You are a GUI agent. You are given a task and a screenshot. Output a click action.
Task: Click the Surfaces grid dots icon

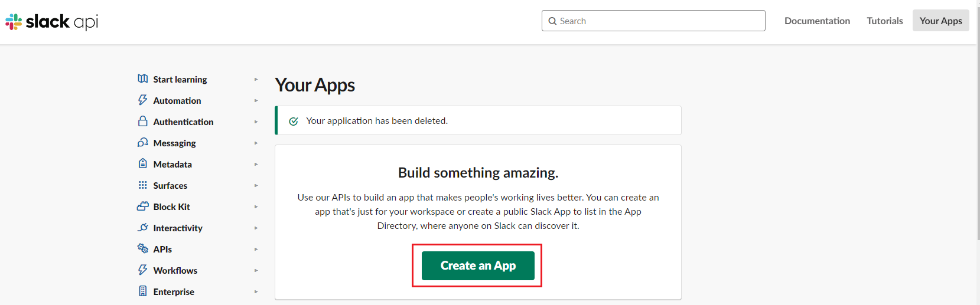click(x=142, y=185)
